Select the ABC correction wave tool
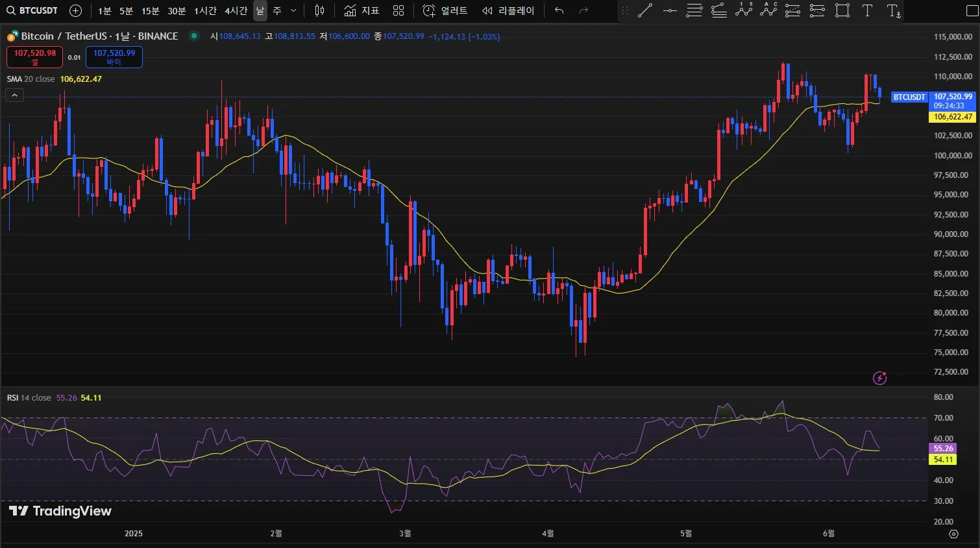 tap(768, 10)
